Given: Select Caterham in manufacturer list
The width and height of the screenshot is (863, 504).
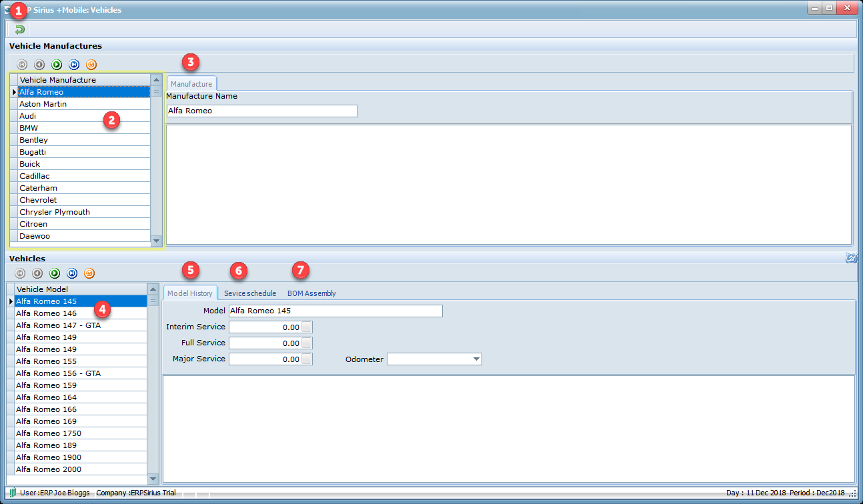Looking at the screenshot, I should [x=84, y=188].
